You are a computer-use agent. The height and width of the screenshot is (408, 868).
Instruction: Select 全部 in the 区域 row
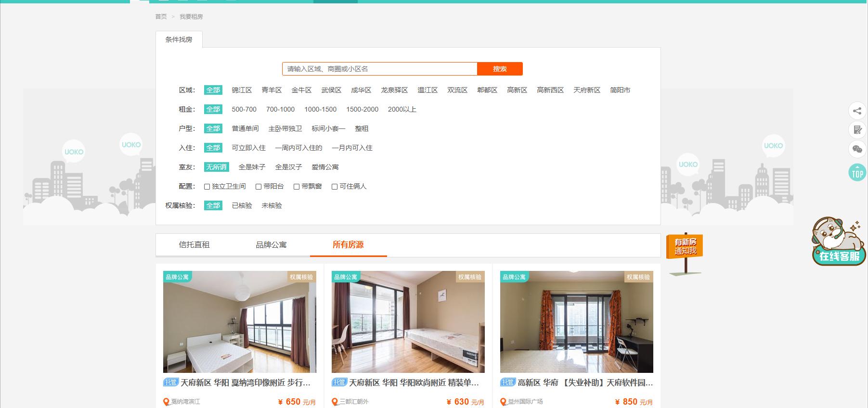click(x=213, y=90)
